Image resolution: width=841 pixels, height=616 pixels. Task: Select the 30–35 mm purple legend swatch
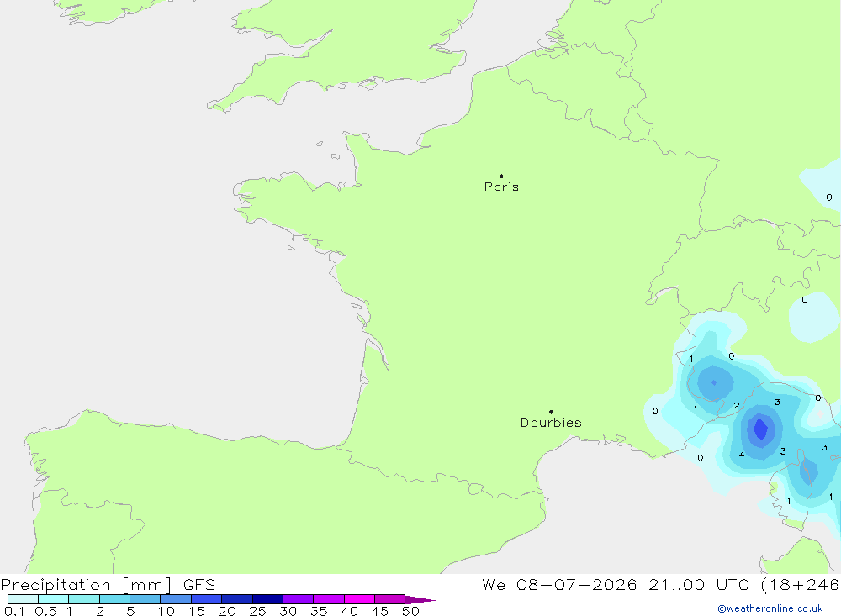(299, 599)
